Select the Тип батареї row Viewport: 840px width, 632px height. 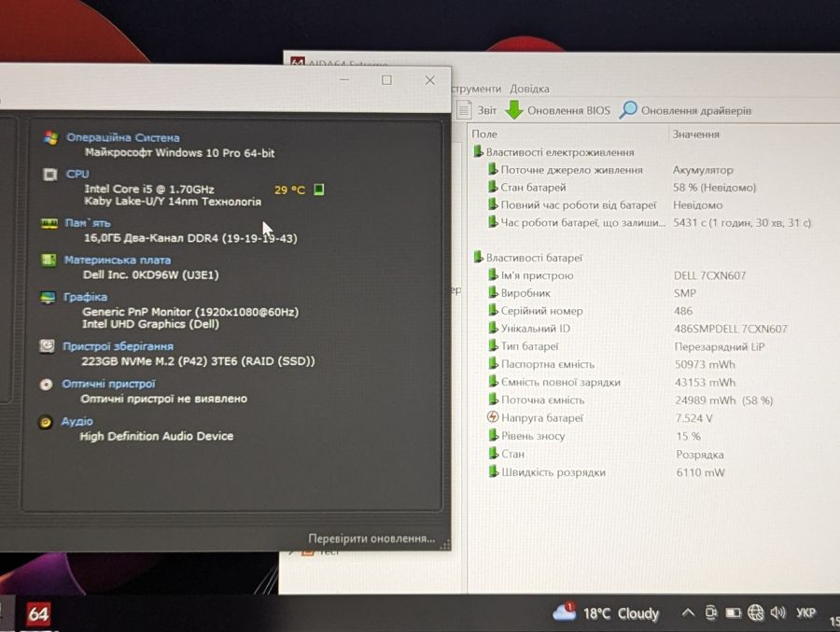point(626,346)
